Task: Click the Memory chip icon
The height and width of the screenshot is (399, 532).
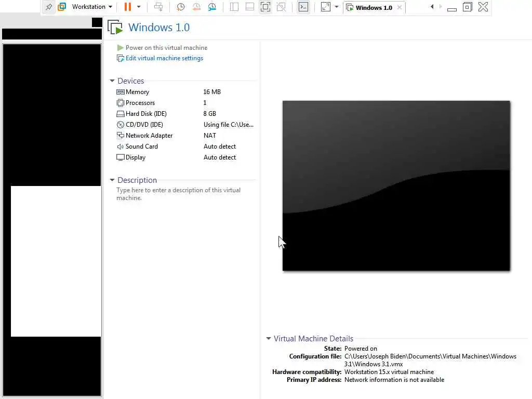Action: coord(120,92)
